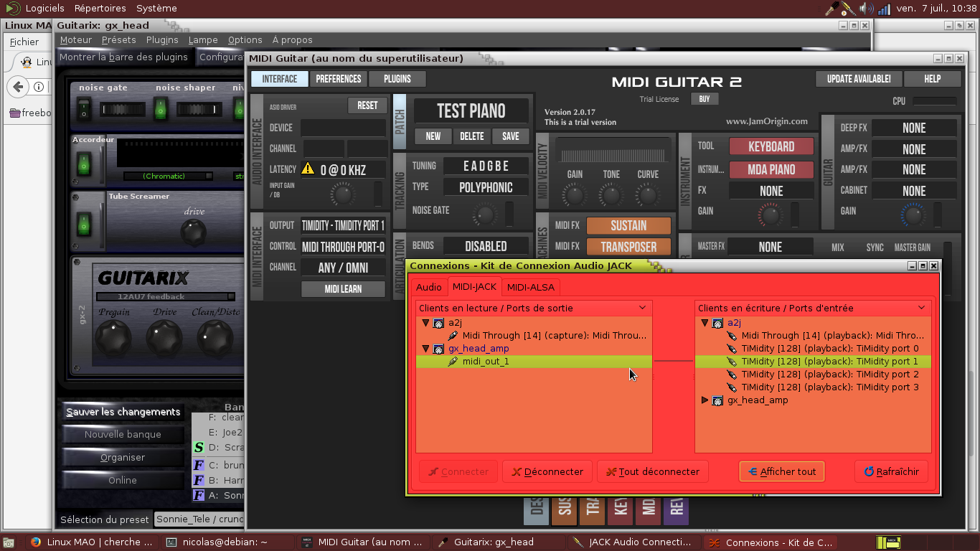
Task: Open the Présets menu in Guitarix
Action: coord(119,40)
